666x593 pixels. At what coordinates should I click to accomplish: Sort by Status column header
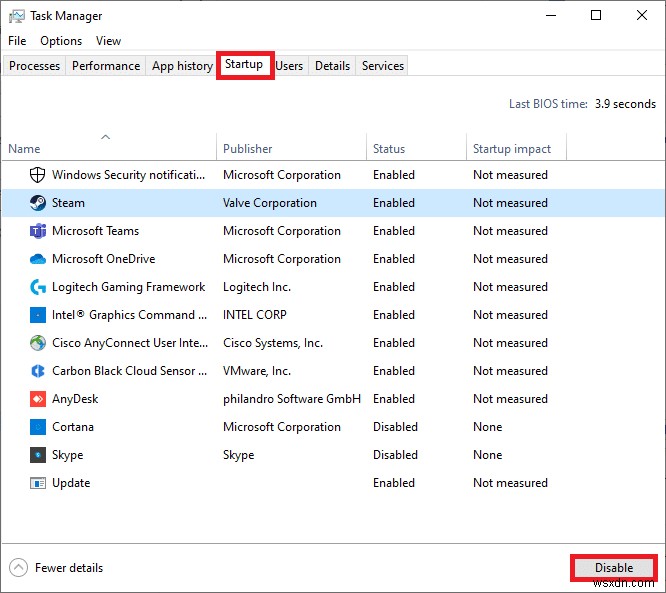tap(389, 149)
